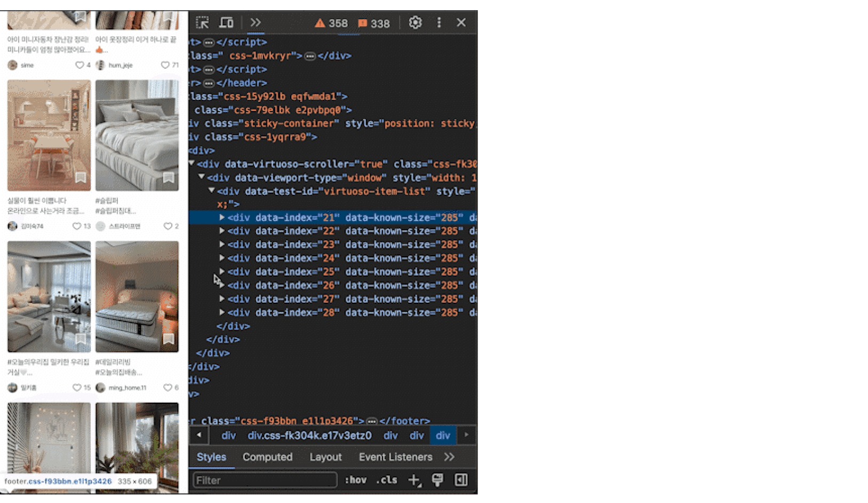The width and height of the screenshot is (868, 503).
Task: Open the 스트라이프맨 profile avatar
Action: click(x=100, y=226)
